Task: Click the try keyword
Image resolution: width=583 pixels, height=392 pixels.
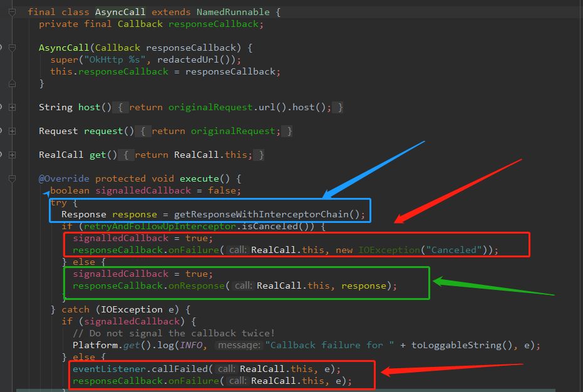Action: (59, 203)
